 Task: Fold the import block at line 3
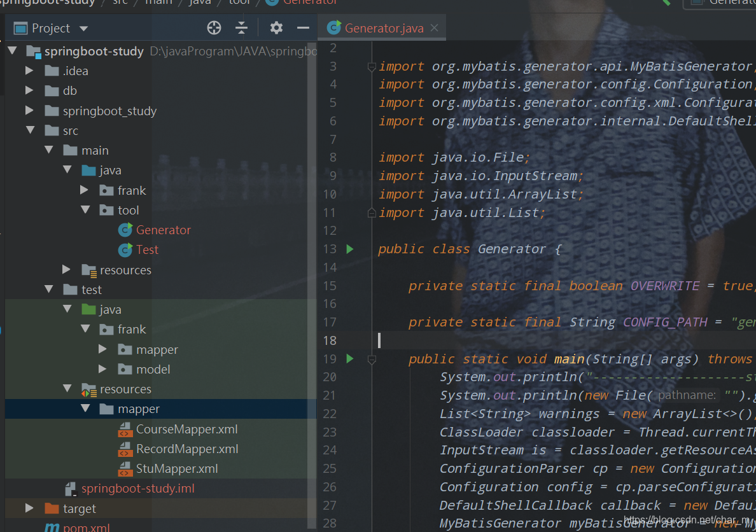click(372, 67)
